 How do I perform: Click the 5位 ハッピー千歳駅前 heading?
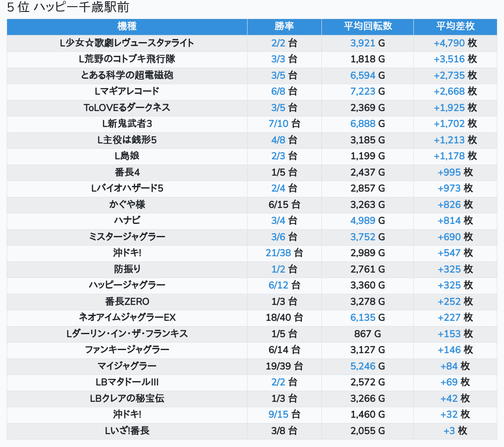coord(68,8)
